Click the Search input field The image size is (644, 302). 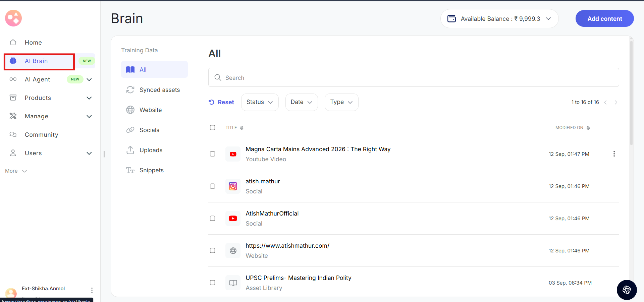coord(413,78)
